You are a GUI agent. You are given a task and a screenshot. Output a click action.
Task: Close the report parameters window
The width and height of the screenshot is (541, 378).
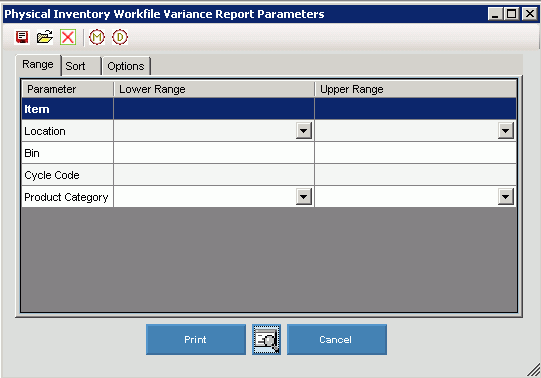tap(530, 14)
